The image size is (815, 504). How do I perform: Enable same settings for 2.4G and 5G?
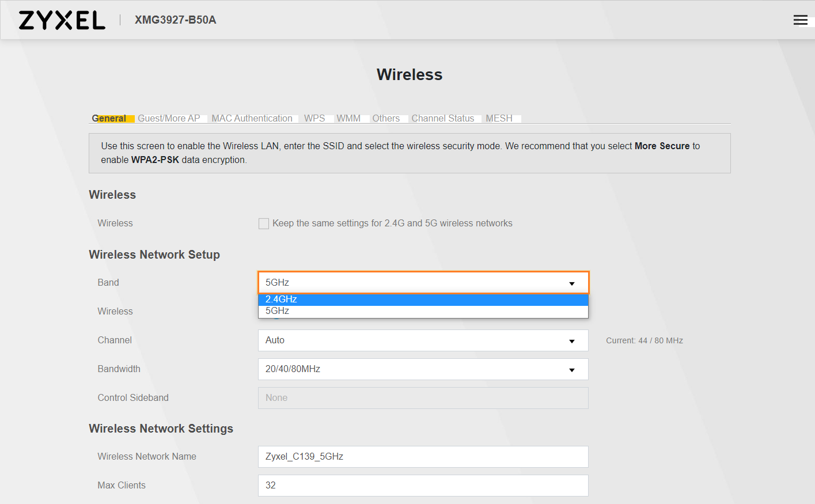[264, 223]
